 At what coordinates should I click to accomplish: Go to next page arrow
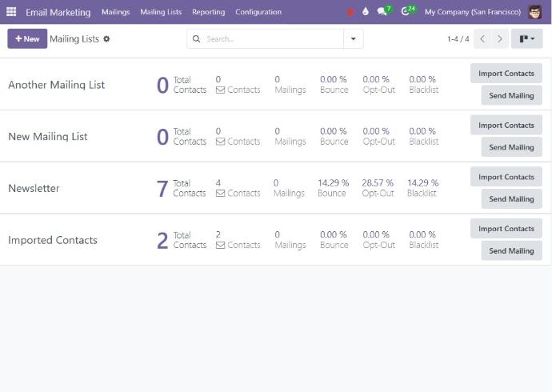pos(500,38)
